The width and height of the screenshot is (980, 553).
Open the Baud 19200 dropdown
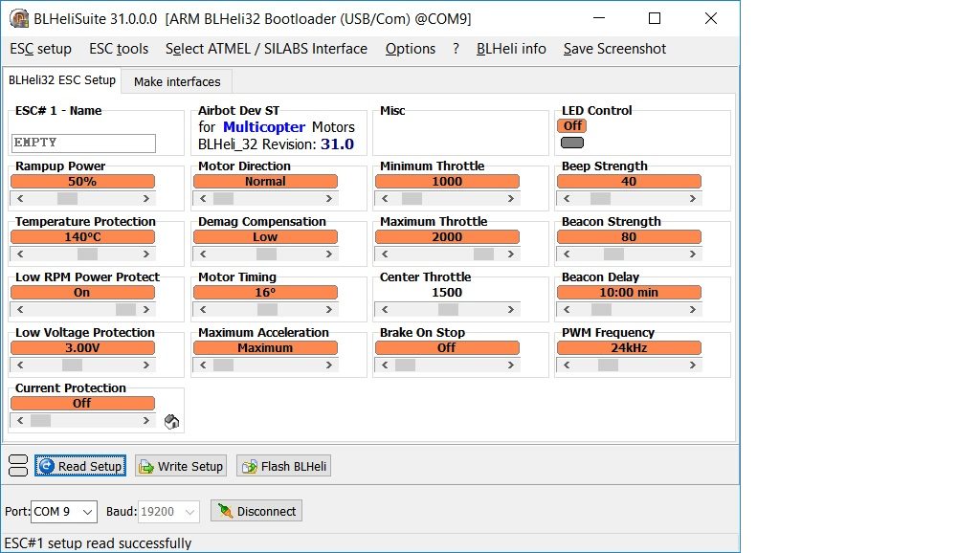pos(168,512)
